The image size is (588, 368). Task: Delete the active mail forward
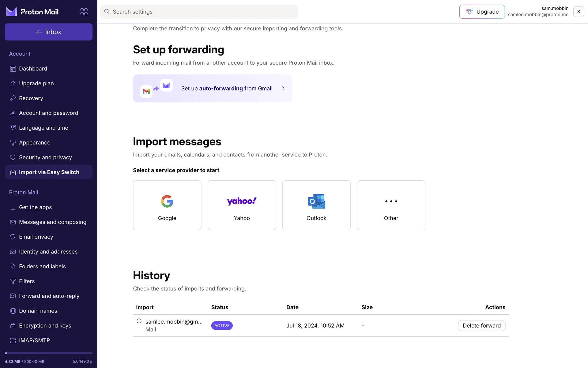pyautogui.click(x=481, y=325)
